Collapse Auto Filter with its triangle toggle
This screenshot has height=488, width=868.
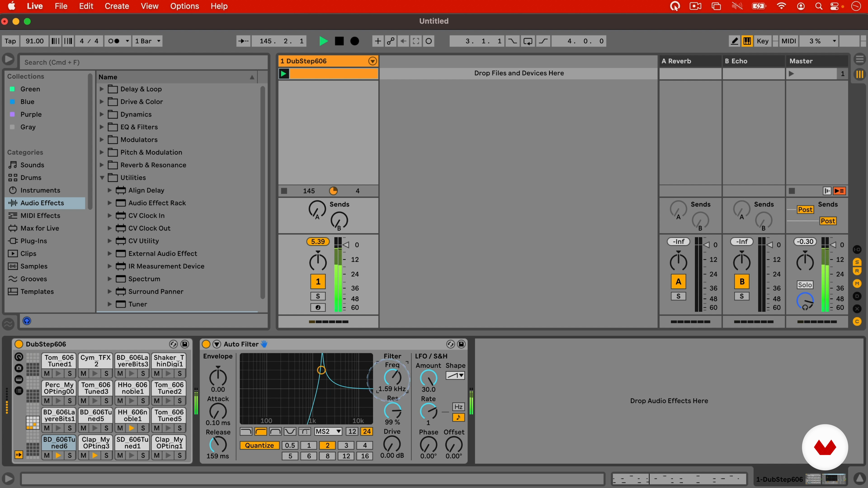pyautogui.click(x=217, y=344)
